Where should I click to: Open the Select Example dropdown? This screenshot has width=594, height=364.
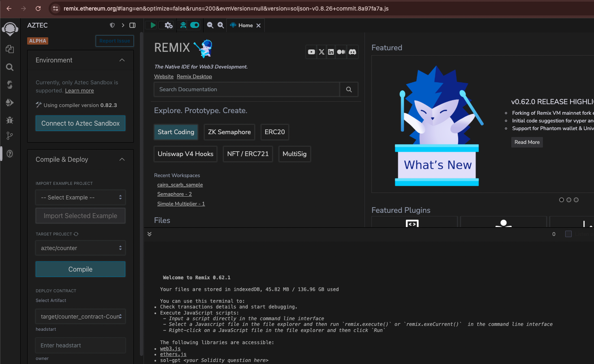(x=80, y=197)
